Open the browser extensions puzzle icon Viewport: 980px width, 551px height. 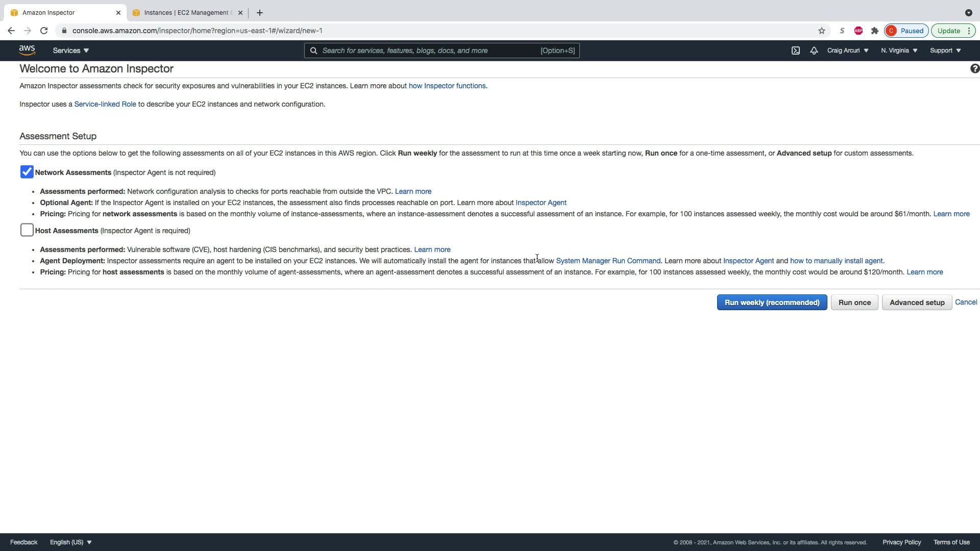[874, 31]
